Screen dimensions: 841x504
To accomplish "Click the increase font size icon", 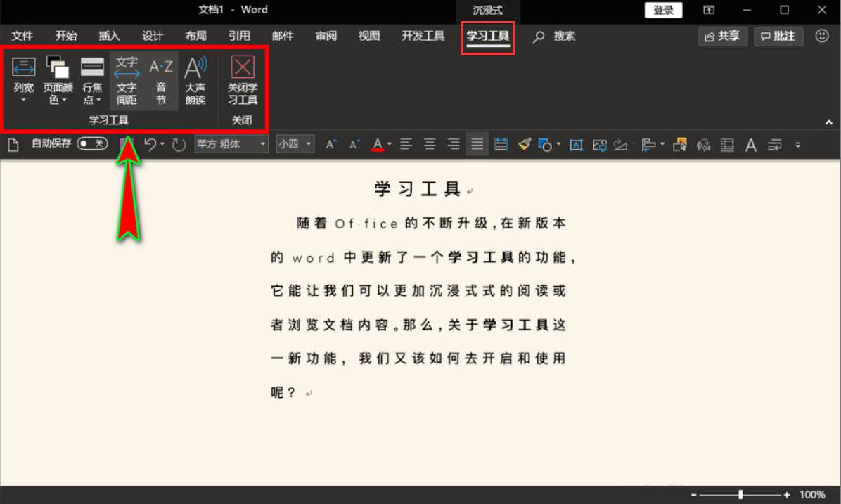I will click(331, 144).
